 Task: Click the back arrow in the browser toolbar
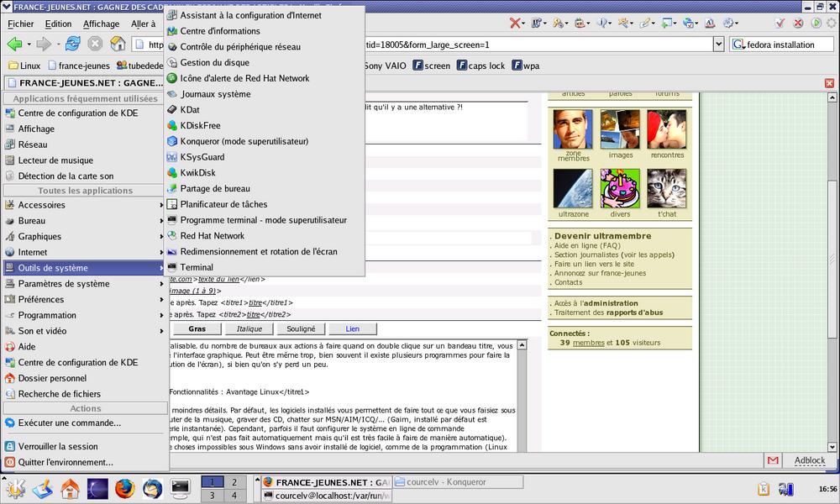tap(14, 44)
